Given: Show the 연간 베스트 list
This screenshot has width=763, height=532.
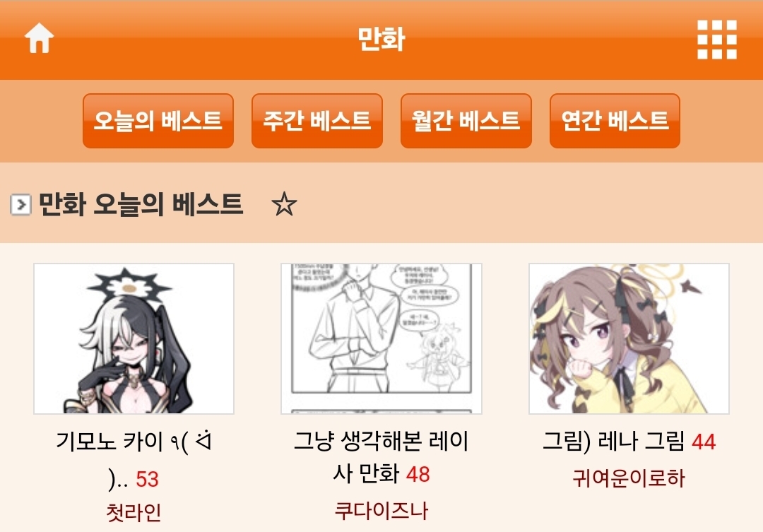Looking at the screenshot, I should [615, 121].
